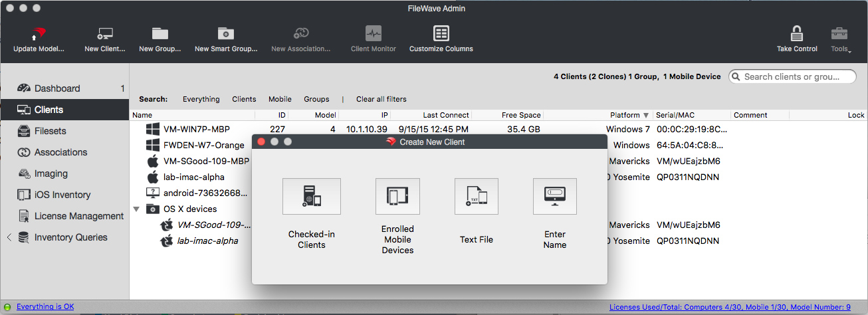This screenshot has width=868, height=315.
Task: Sort by Last Connect column header
Action: pyautogui.click(x=432, y=115)
